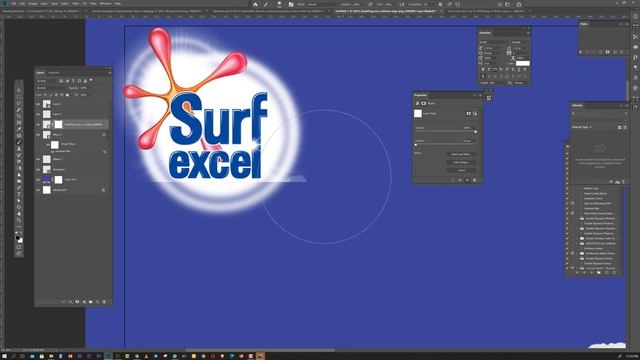Image resolution: width=640 pixels, height=360 pixels.
Task: Open the File menu
Action: [13, 3]
